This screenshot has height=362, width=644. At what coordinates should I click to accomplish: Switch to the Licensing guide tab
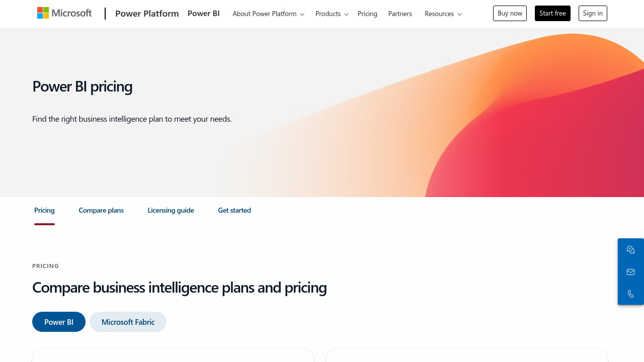coord(171,210)
